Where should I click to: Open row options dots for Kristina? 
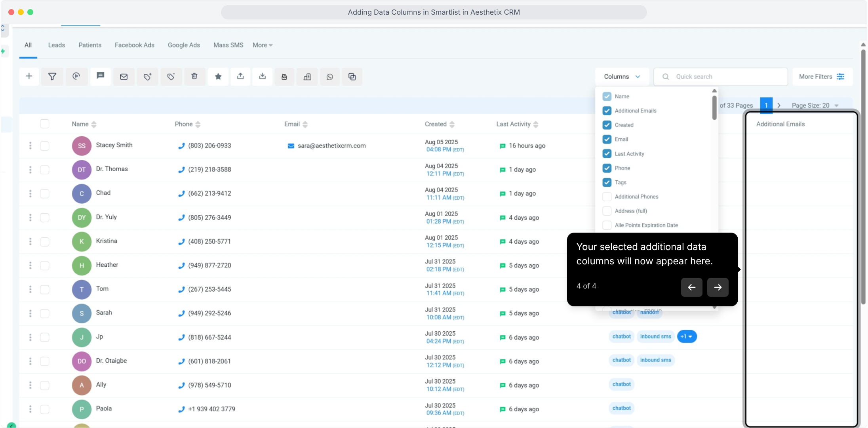(x=30, y=241)
